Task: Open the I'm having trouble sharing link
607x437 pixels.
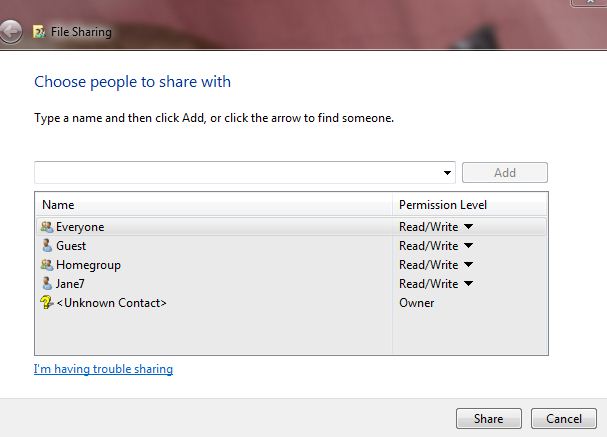Action: [103, 369]
